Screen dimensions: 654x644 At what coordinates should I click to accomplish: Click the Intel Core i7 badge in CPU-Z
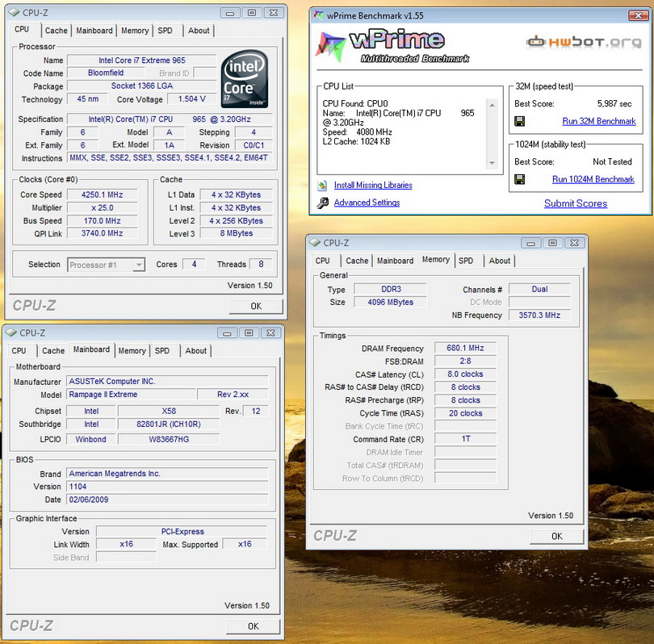245,79
